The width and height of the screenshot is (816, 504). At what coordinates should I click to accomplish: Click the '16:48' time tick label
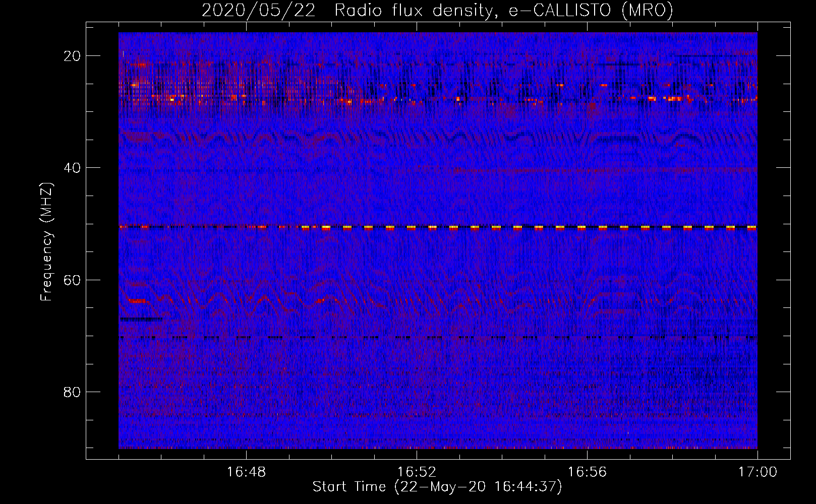[246, 472]
